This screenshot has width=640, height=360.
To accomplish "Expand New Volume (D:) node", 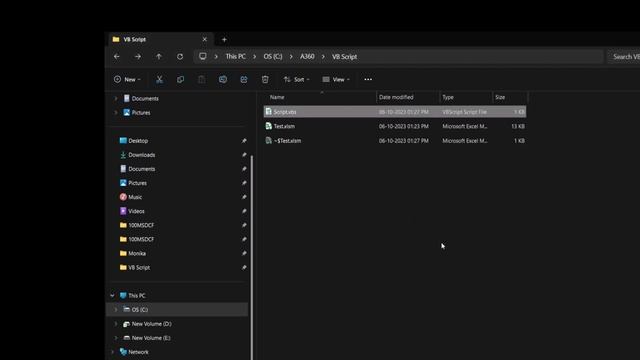I will [x=116, y=324].
